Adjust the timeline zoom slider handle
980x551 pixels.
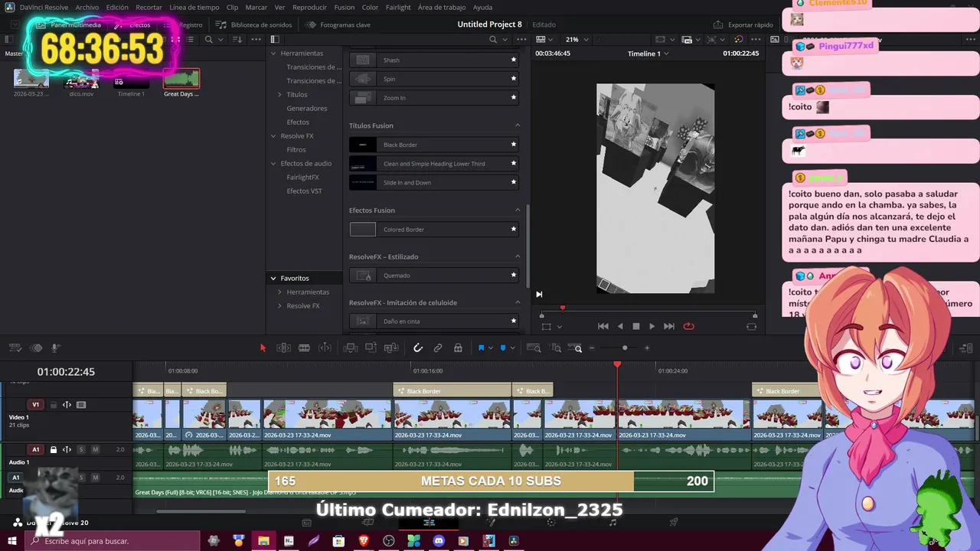[625, 348]
